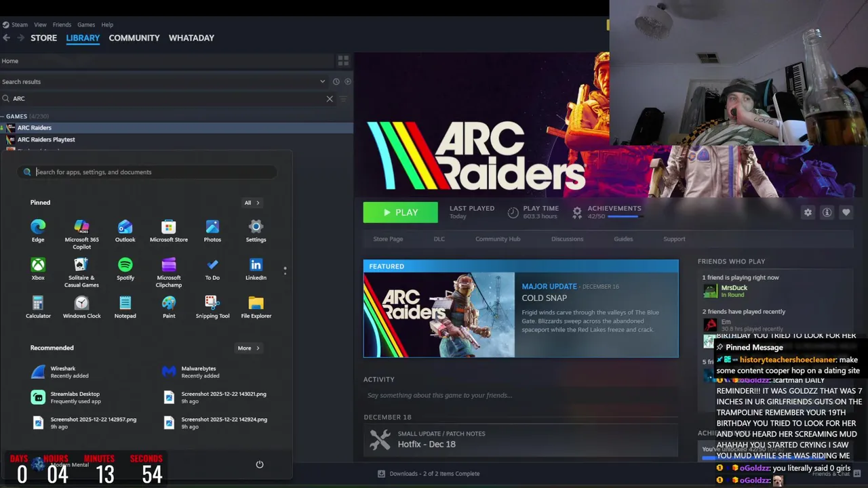Open the Microsoft Store pinned app
The image size is (868, 488).
(169, 230)
